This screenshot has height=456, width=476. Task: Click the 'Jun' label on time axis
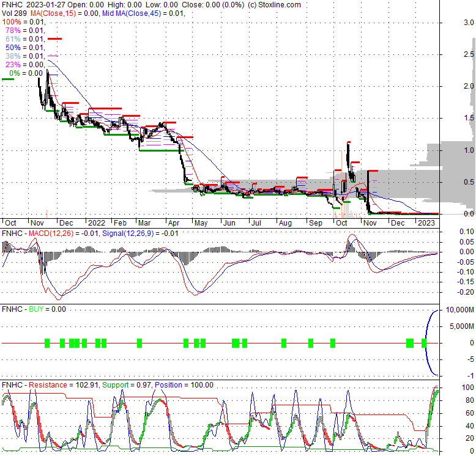pyautogui.click(x=229, y=223)
